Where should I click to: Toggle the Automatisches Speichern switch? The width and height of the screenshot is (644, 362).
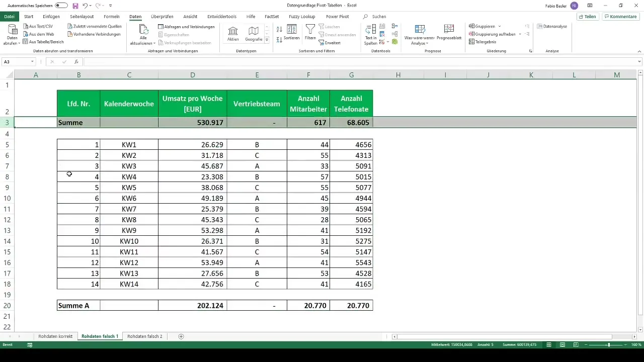(61, 6)
